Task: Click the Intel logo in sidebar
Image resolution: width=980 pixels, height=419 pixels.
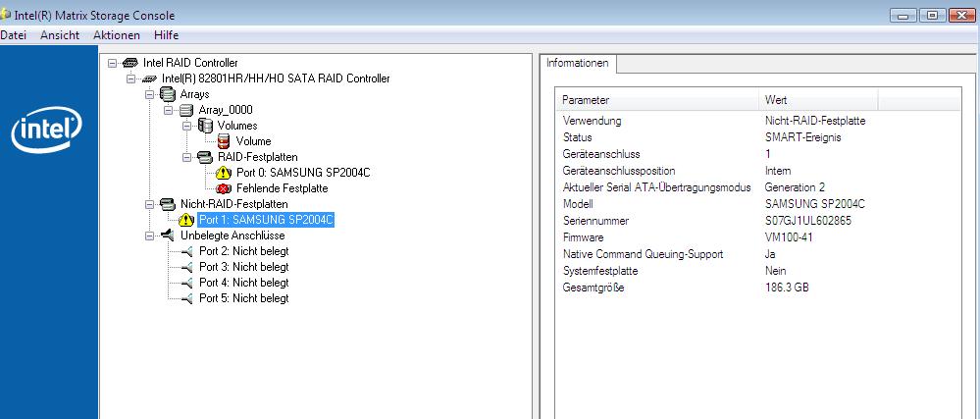Action: click(x=46, y=129)
